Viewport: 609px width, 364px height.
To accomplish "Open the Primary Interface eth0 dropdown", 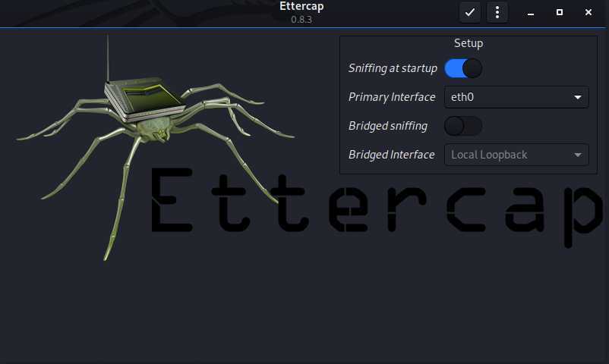I will 516,97.
